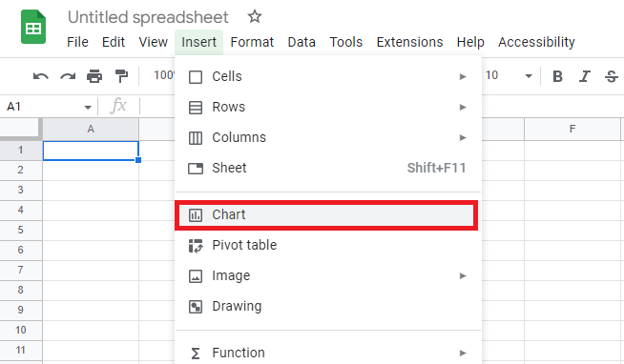
Task: Click the Print icon in toolbar
Action: (x=94, y=76)
